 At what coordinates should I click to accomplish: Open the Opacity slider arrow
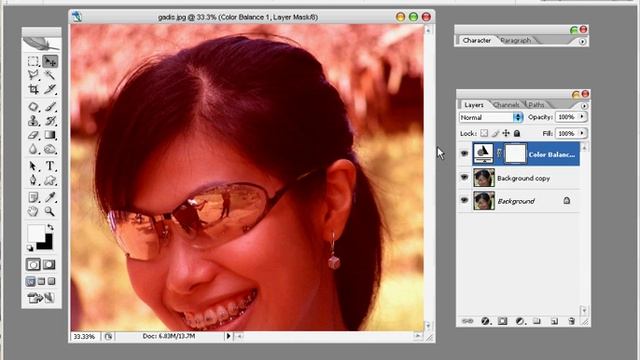click(582, 117)
